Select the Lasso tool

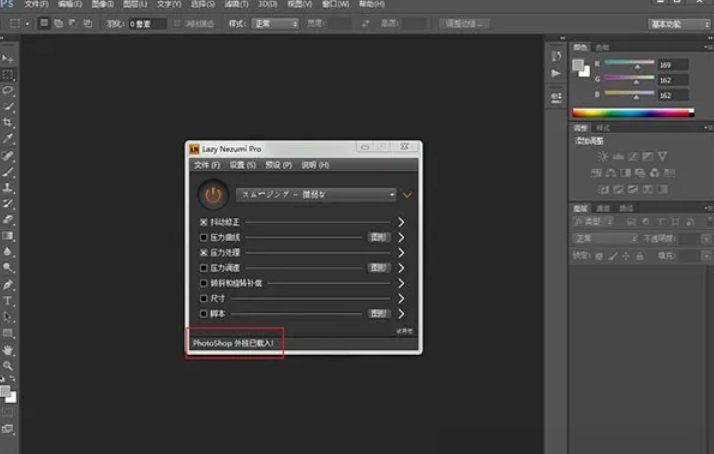(8, 91)
